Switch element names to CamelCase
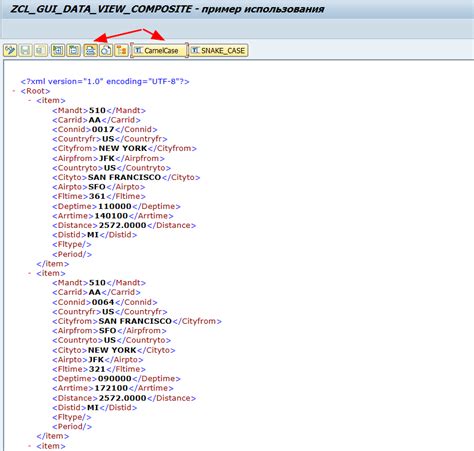The width and height of the screenshot is (474, 451). [x=159, y=51]
